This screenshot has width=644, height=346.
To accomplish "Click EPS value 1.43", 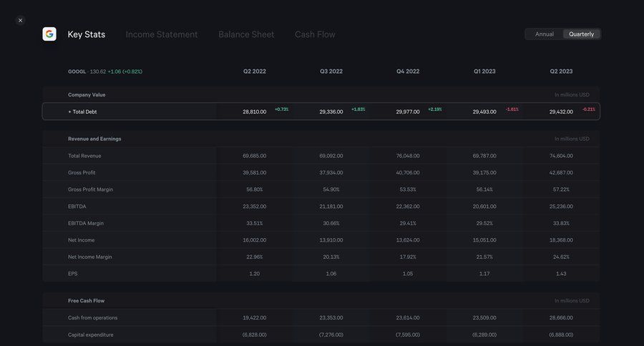I will click(x=561, y=274).
